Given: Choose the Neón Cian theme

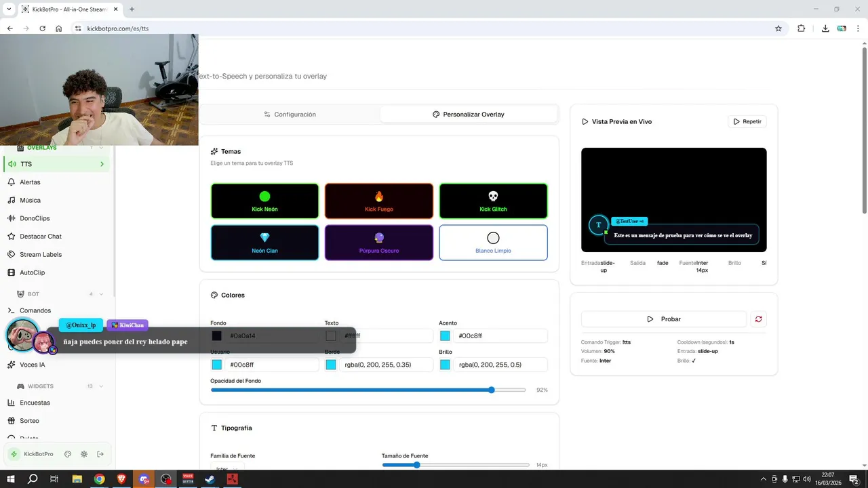Looking at the screenshot, I should click(264, 243).
